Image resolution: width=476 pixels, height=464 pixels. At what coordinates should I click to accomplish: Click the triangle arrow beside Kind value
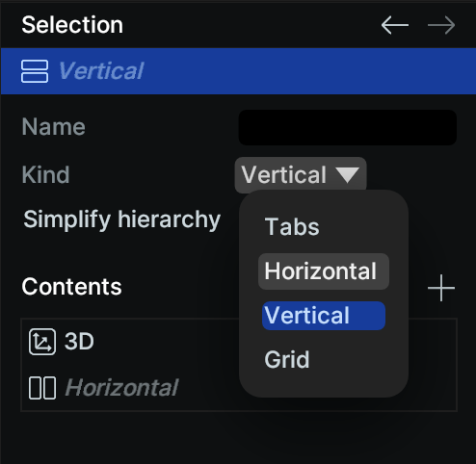click(x=348, y=175)
